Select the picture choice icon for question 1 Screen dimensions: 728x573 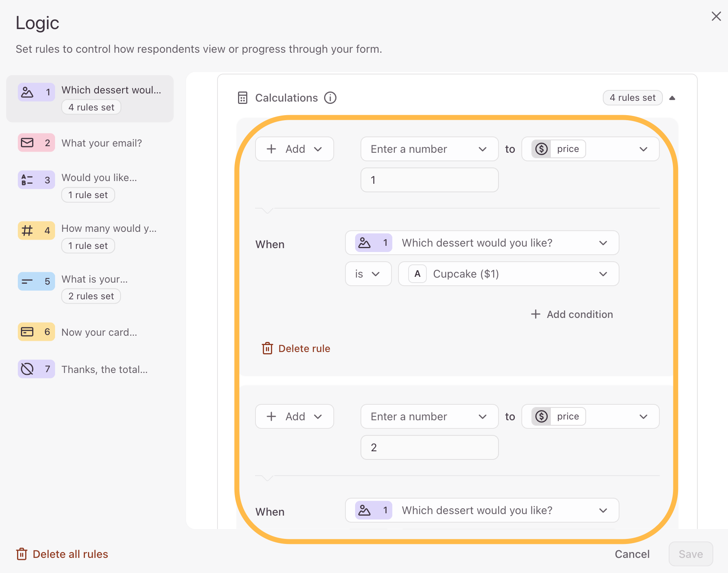coord(27,92)
